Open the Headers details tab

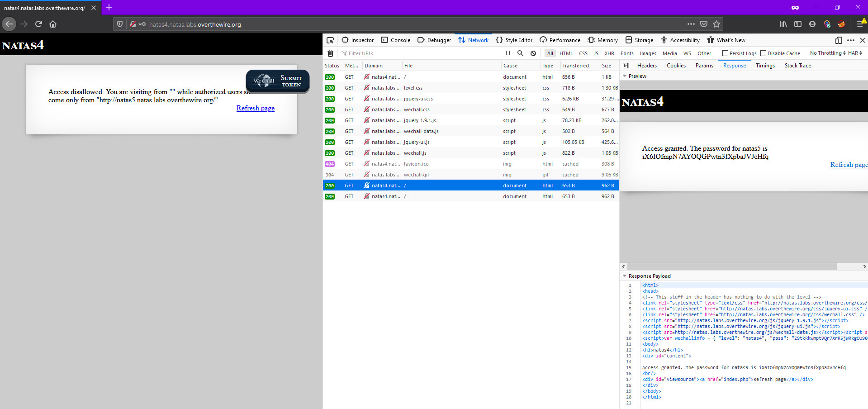coord(647,66)
